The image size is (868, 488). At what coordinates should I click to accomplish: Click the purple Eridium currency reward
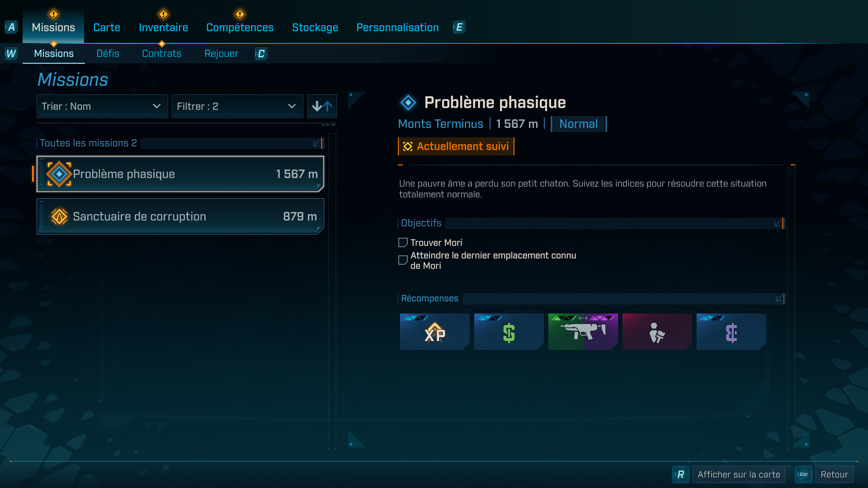coord(731,332)
